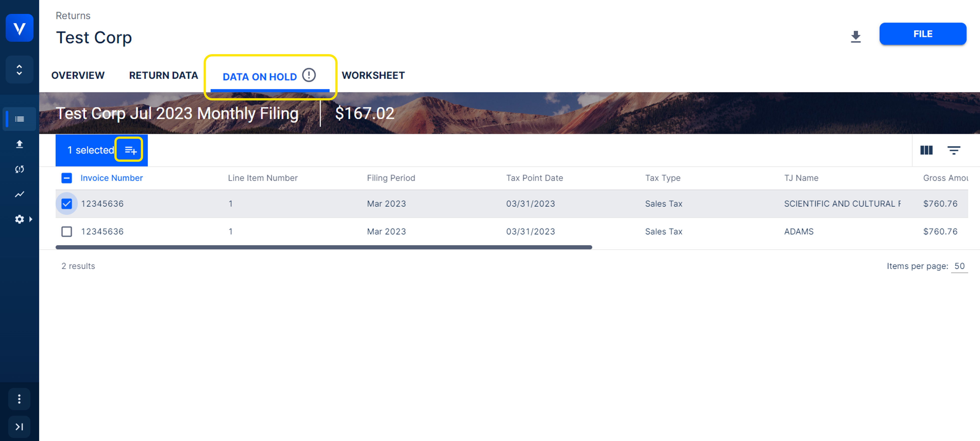The height and width of the screenshot is (441, 980).
Task: Toggle the header select-all checkbox
Action: (66, 178)
